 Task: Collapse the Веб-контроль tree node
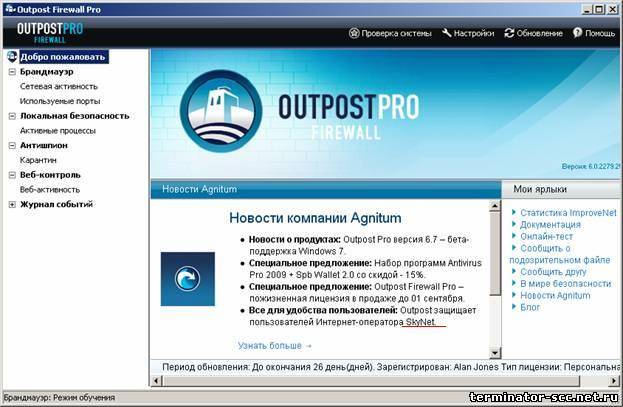(x=12, y=175)
